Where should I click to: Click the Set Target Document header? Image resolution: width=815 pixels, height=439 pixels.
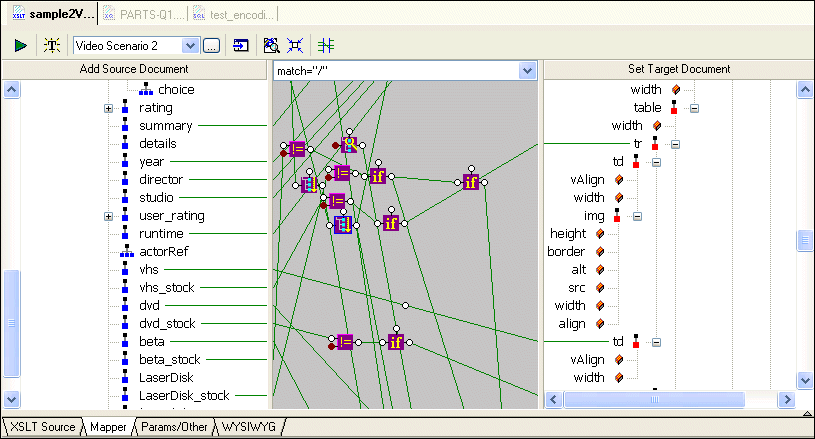click(678, 69)
